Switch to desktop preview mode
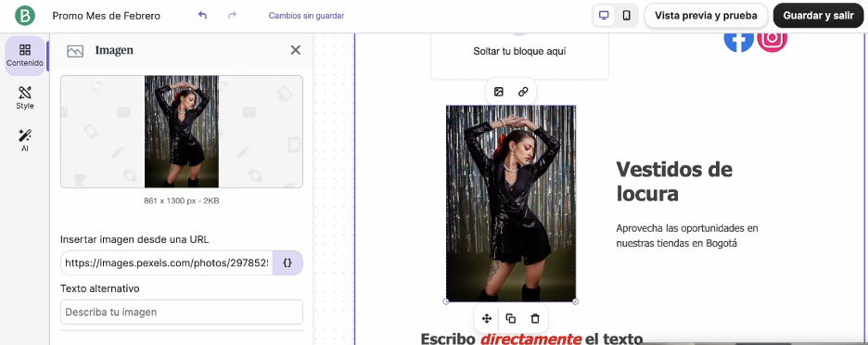The height and width of the screenshot is (345, 868). (604, 16)
